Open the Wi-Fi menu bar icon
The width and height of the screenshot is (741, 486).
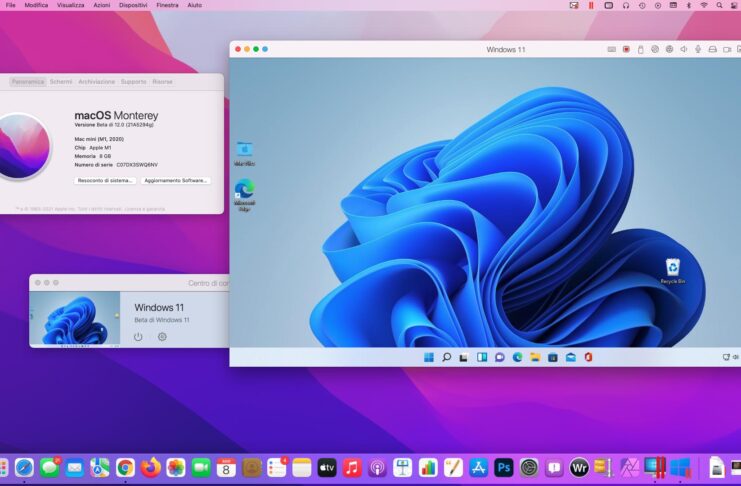coord(704,5)
